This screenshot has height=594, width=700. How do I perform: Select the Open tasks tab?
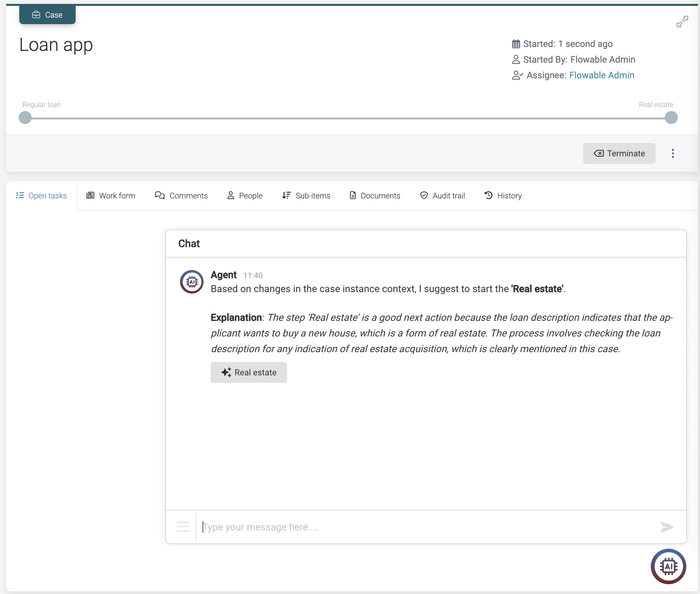[x=41, y=195]
